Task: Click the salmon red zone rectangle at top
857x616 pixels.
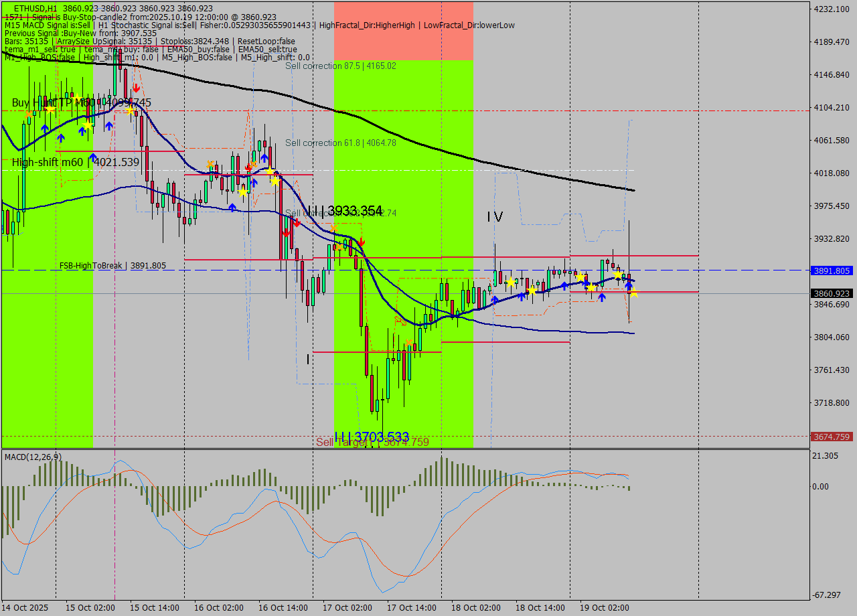Action: 404,30
